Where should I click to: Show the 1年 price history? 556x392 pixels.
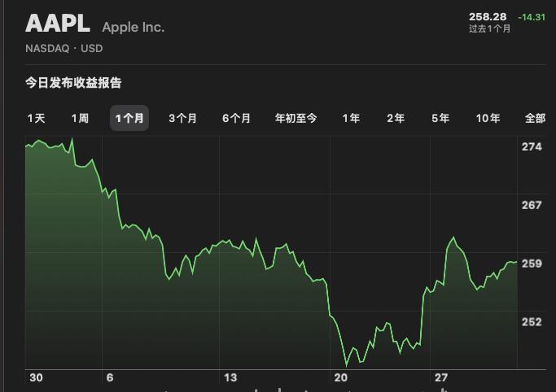click(351, 119)
